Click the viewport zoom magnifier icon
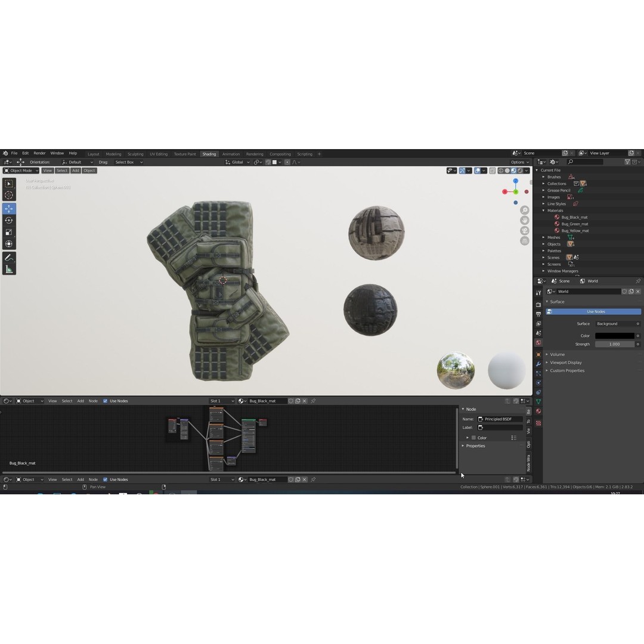 pos(525,210)
